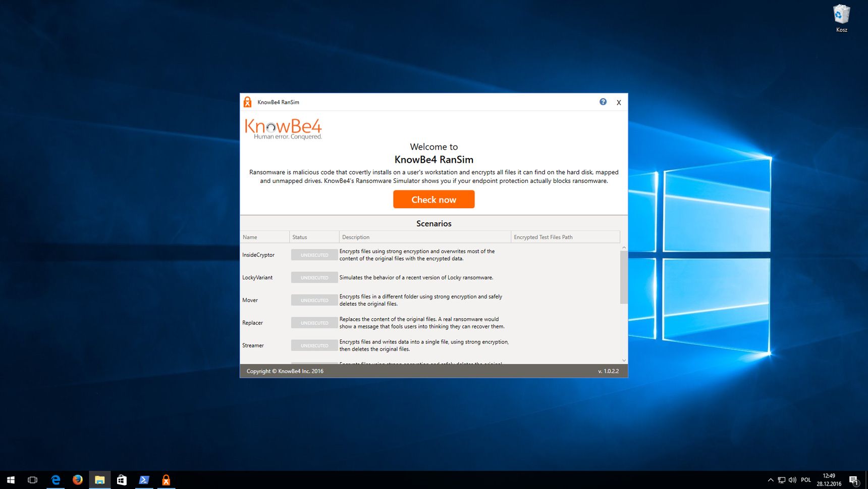Open the Windows Start menu
This screenshot has width=868, height=489.
pyautogui.click(x=11, y=480)
